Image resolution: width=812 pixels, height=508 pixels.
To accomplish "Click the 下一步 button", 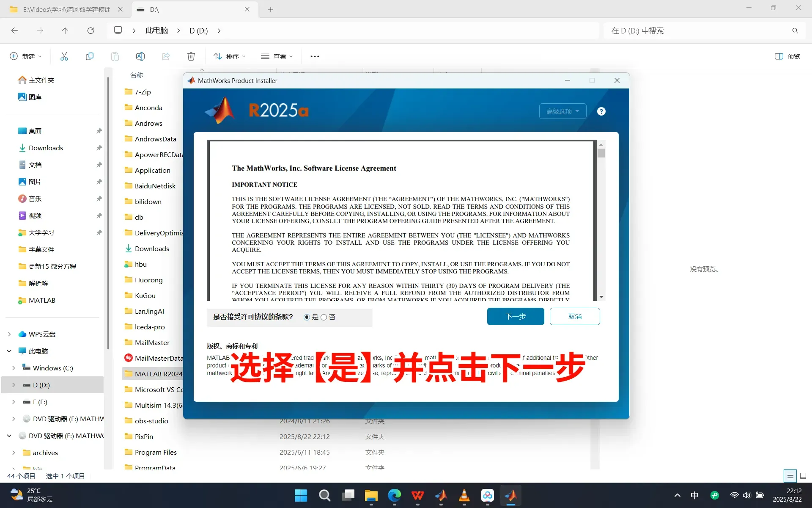I will 515,316.
